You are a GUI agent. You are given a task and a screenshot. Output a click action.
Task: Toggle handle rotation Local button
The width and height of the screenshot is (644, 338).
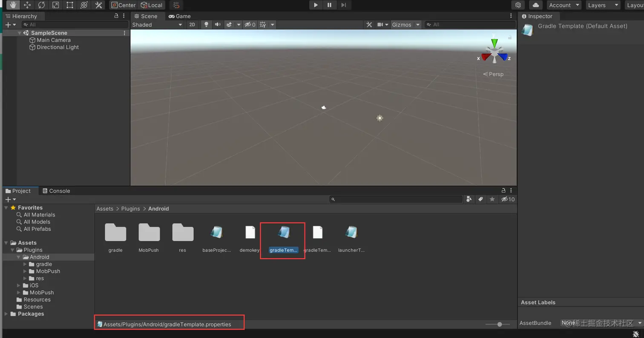pyautogui.click(x=152, y=5)
